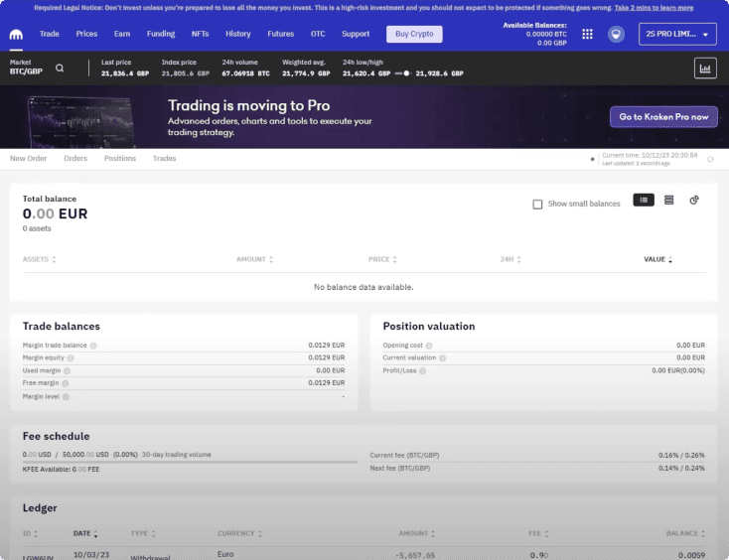Sort balances by PRICE column
Screen dimensions: 729x560
coord(382,259)
